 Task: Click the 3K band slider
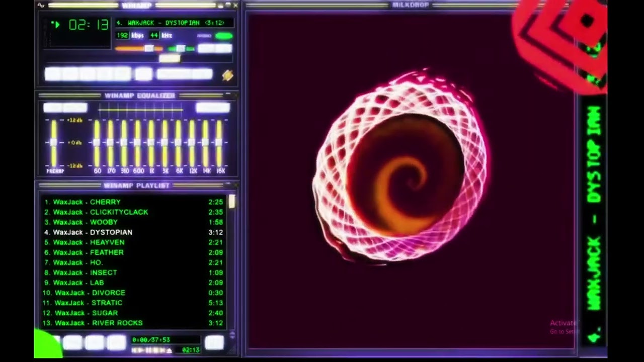pyautogui.click(x=165, y=143)
